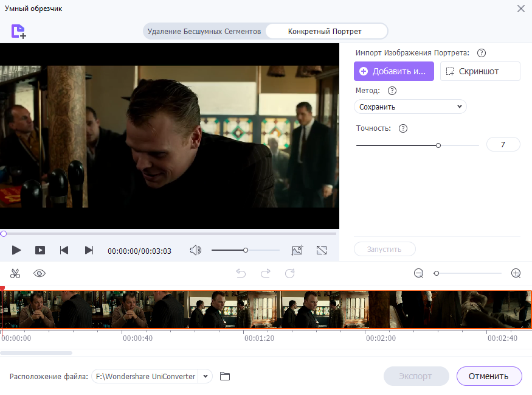Viewport: 532px width, 395px height.
Task: Zoom out the timeline
Action: coord(419,273)
